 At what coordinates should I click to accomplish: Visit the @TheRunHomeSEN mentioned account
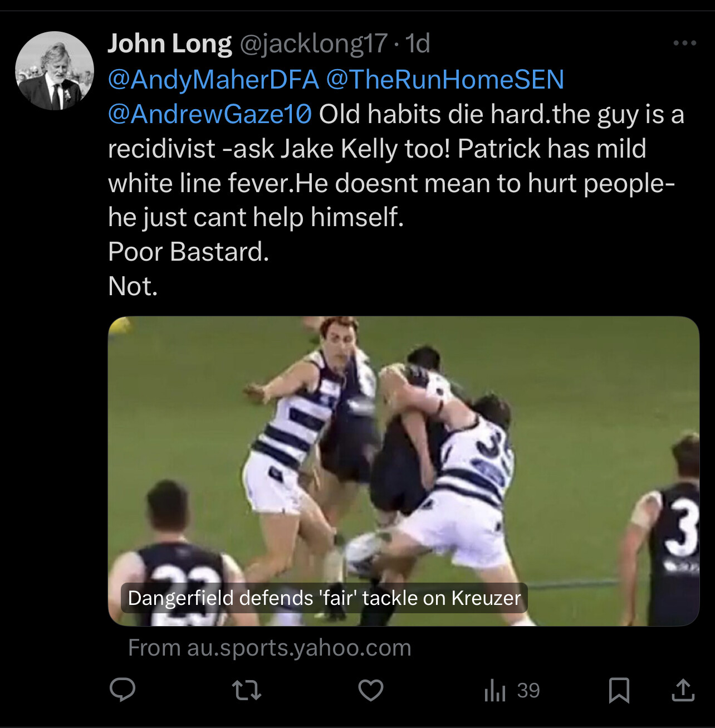click(445, 80)
